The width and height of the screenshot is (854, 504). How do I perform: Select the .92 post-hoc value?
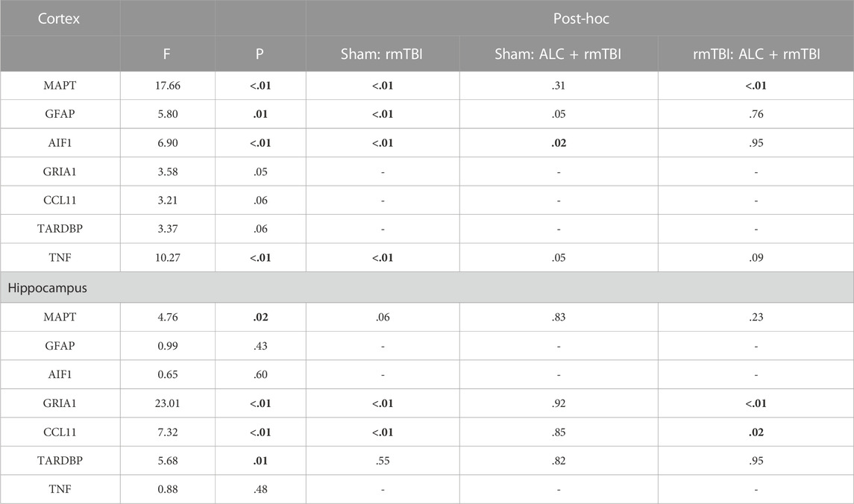pyautogui.click(x=558, y=403)
